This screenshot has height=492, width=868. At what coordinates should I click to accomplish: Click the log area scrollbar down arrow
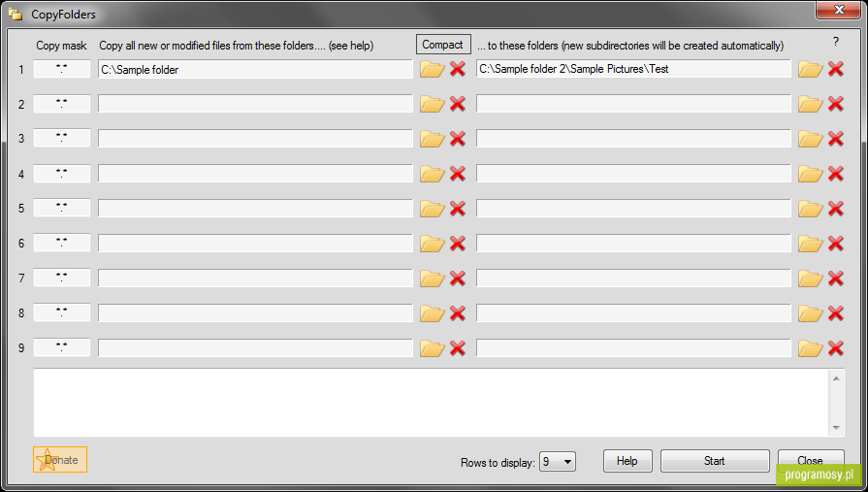(x=836, y=428)
